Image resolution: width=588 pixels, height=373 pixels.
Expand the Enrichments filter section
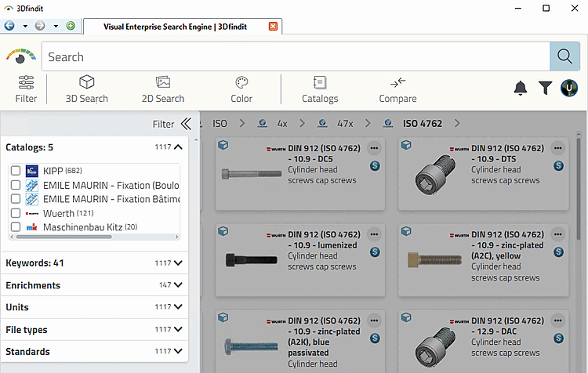point(178,285)
